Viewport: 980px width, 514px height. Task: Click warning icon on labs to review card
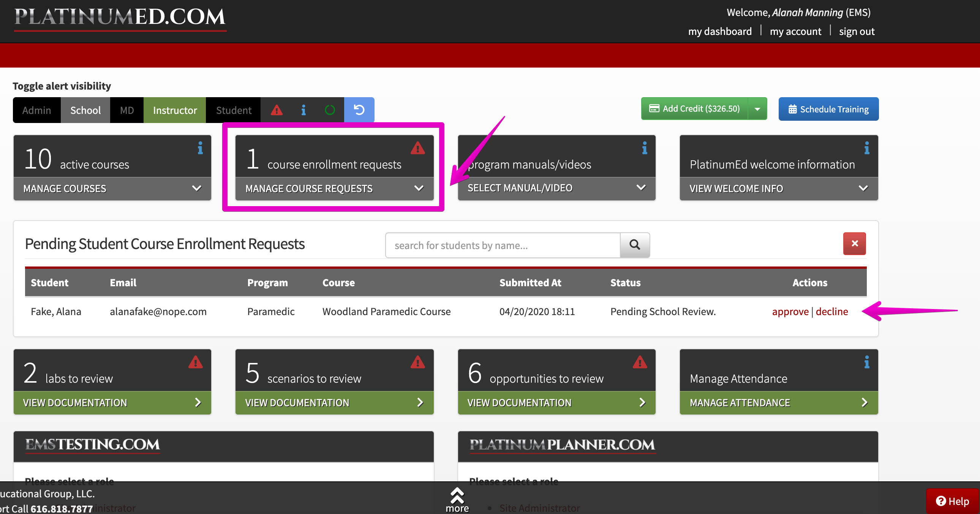pyautogui.click(x=196, y=362)
